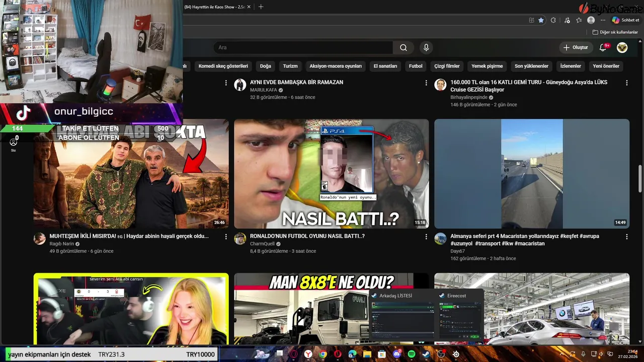Open options menu for Almanya seferi prt 4 video
The image size is (644, 362).
pos(627,237)
